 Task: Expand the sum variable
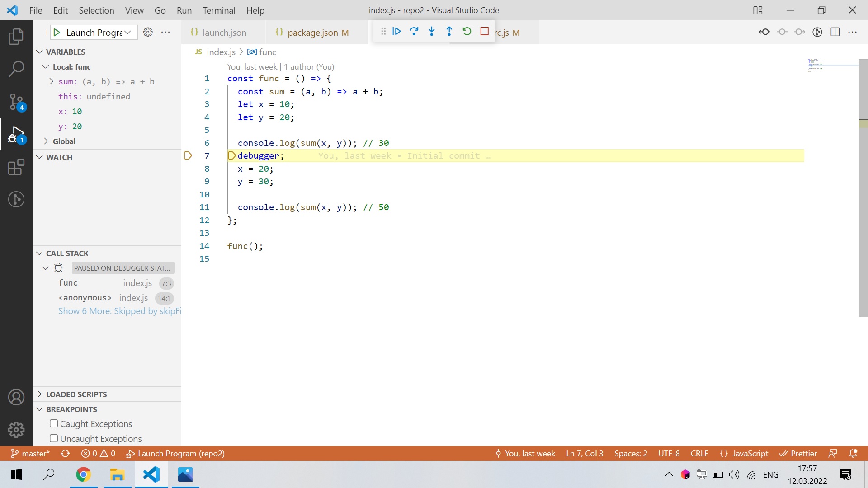pos(51,82)
